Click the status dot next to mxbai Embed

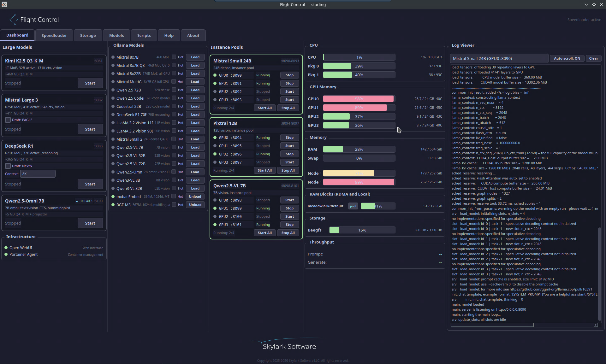coord(113,197)
